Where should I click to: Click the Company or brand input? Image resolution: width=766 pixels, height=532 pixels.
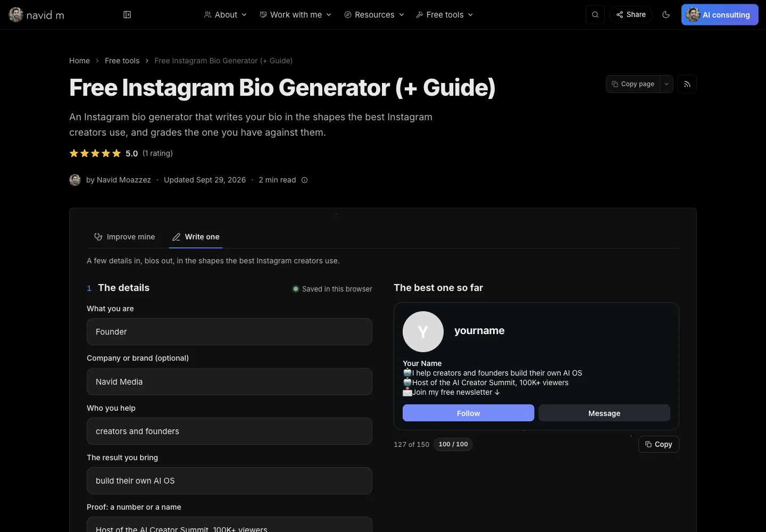coord(229,382)
